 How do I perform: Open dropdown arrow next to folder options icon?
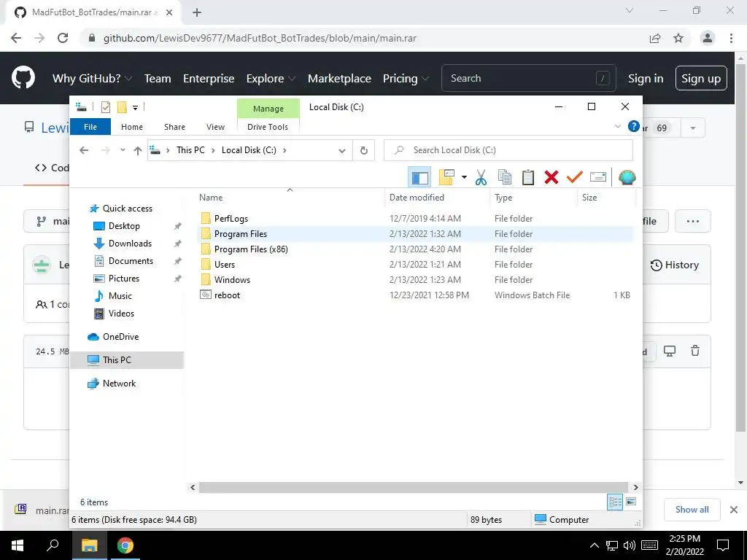pos(464,178)
